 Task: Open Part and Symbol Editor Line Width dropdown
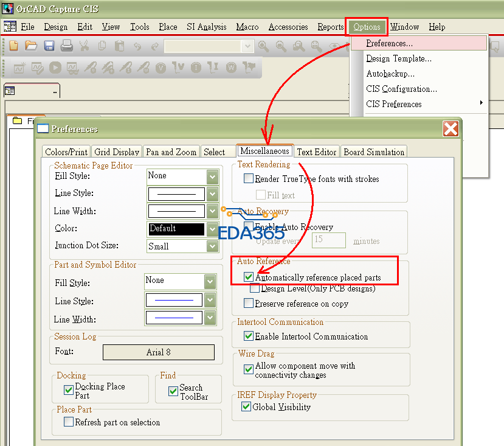(x=210, y=318)
